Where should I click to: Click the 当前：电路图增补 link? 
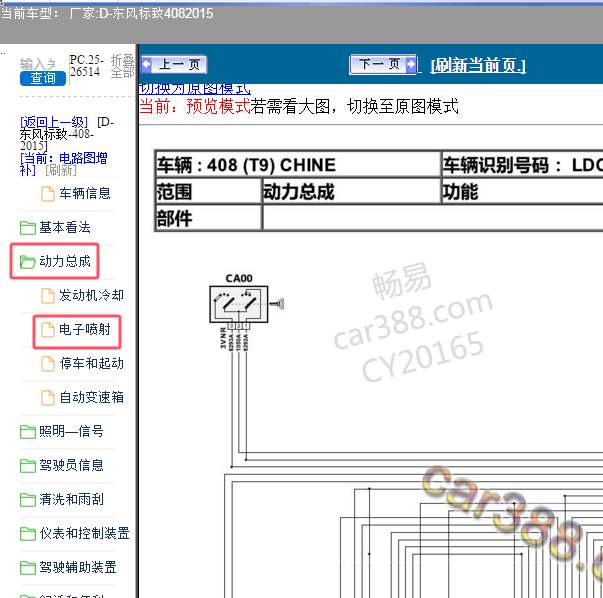point(63,163)
